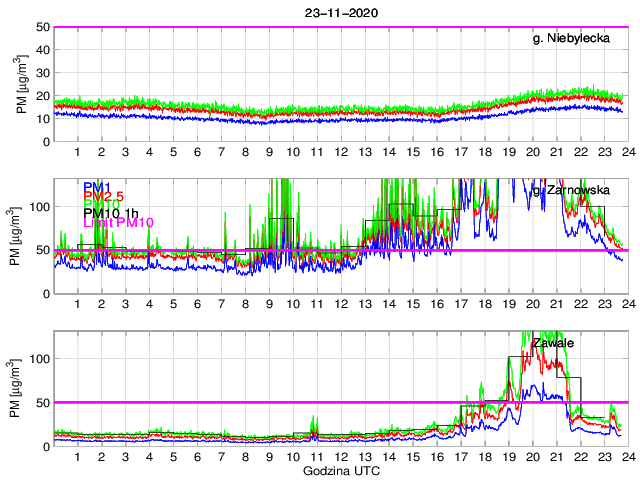Click the blue PM1 legend entry
Screen dimensions: 640x480
pos(97,187)
